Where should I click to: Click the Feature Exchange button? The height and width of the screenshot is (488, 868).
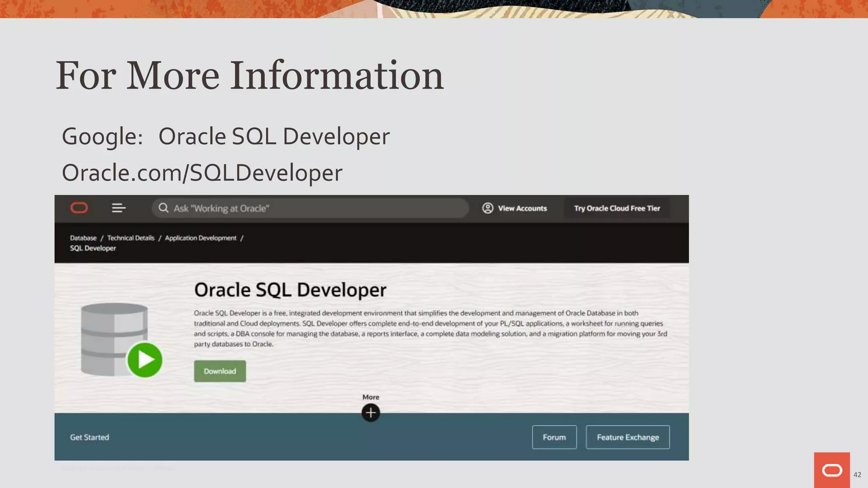tap(628, 437)
